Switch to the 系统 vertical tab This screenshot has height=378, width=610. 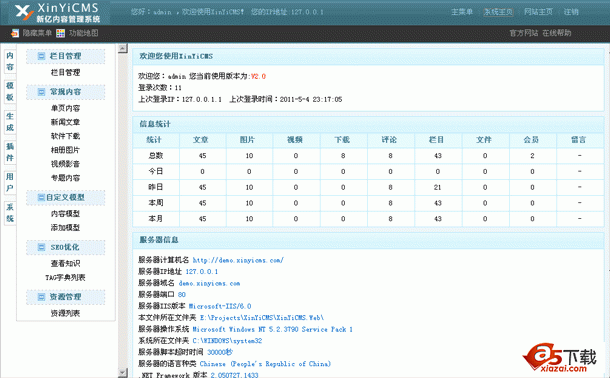tap(10, 213)
